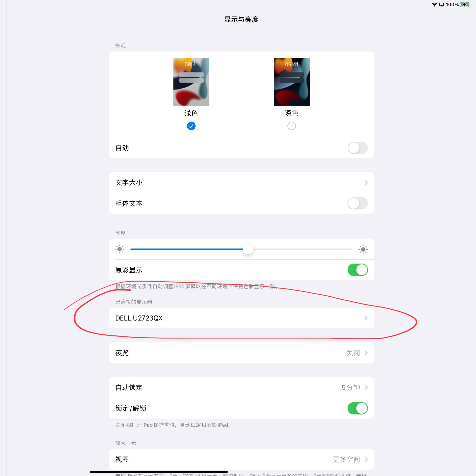Open the 文字大小 text size chevron
Image resolution: width=476 pixels, height=476 pixels.
tap(366, 183)
